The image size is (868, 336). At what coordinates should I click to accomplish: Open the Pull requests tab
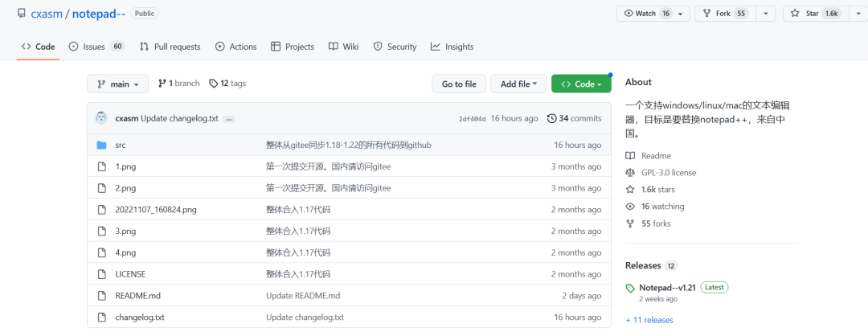click(x=170, y=47)
